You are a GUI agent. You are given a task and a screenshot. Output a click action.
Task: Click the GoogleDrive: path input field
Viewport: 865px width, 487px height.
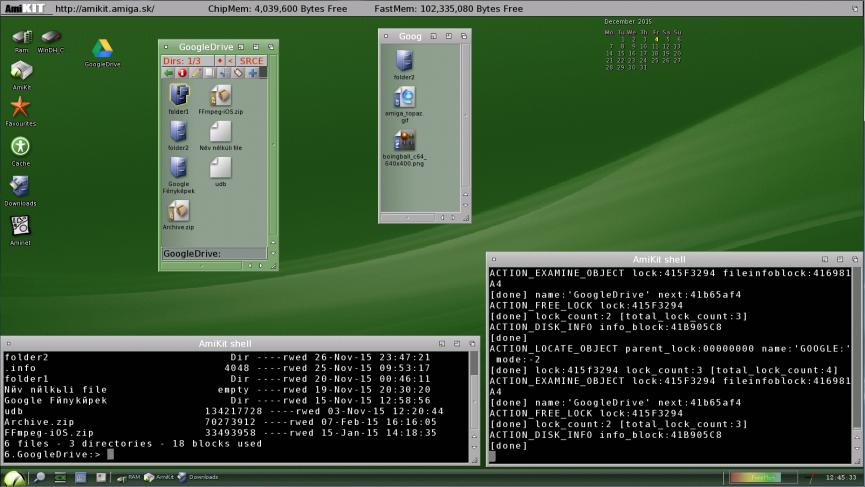click(214, 254)
